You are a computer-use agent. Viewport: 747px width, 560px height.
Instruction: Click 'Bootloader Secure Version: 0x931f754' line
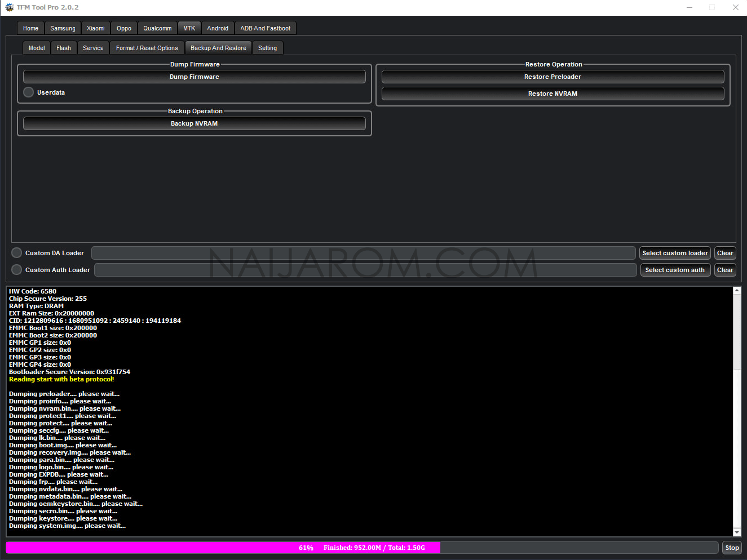[69, 372]
